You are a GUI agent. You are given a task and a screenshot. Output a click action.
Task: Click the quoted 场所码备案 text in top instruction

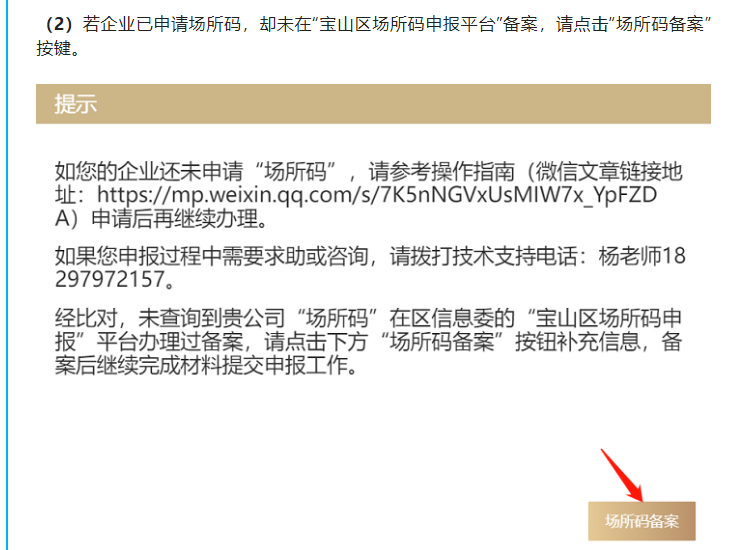click(x=660, y=24)
